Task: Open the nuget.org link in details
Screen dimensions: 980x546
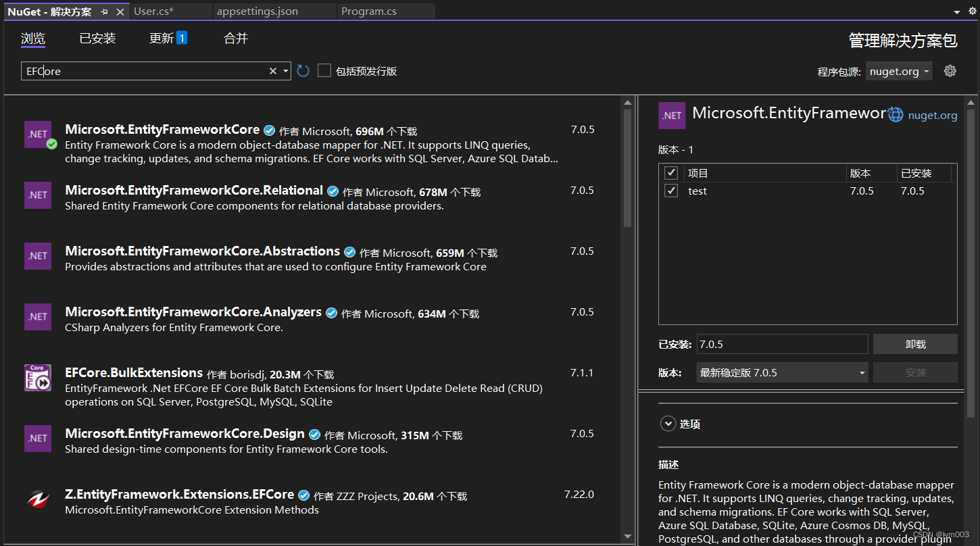Action: [933, 115]
